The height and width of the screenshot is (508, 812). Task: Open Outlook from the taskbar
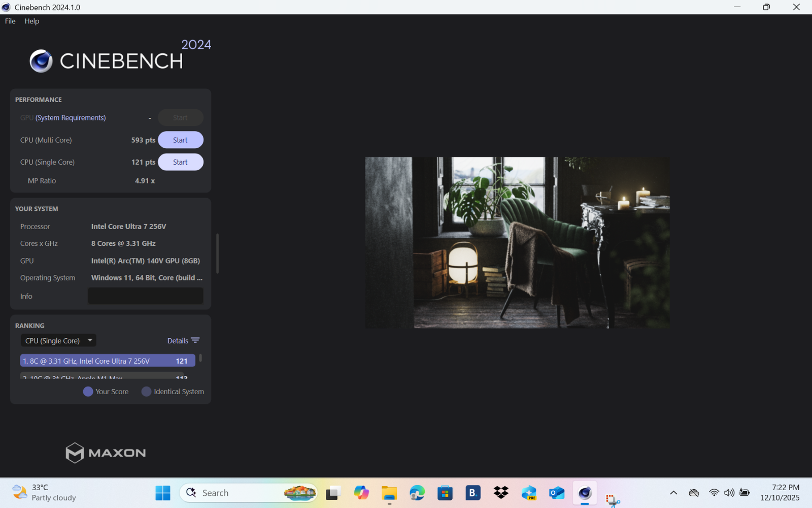point(557,493)
